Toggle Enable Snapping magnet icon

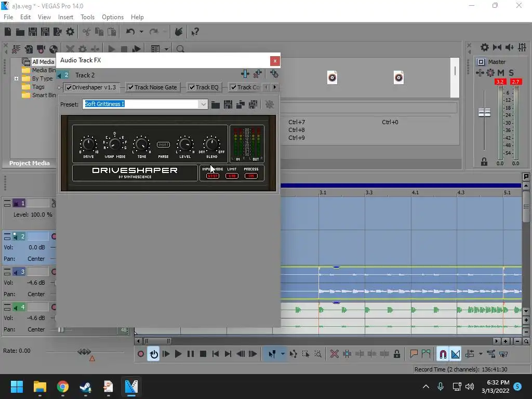tap(443, 354)
